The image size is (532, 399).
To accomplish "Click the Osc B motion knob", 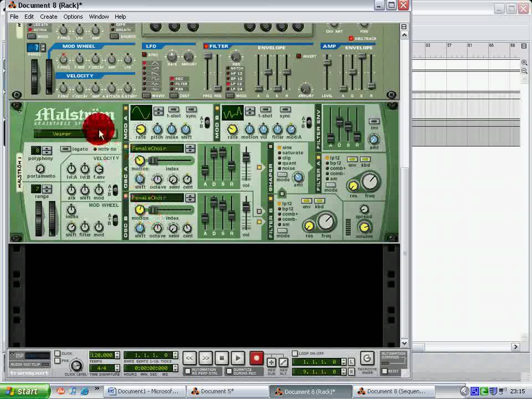I will coord(140,209).
